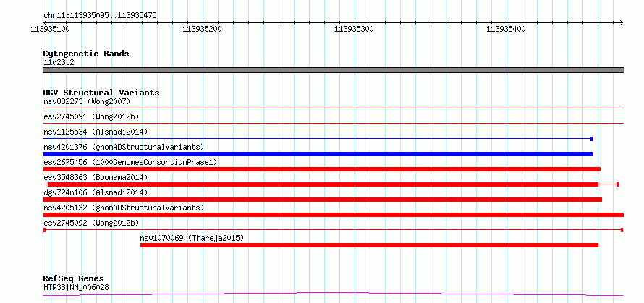Click the Cytogenetic Bands track title
Screen dimensions: 644x303
pyautogui.click(x=86, y=54)
